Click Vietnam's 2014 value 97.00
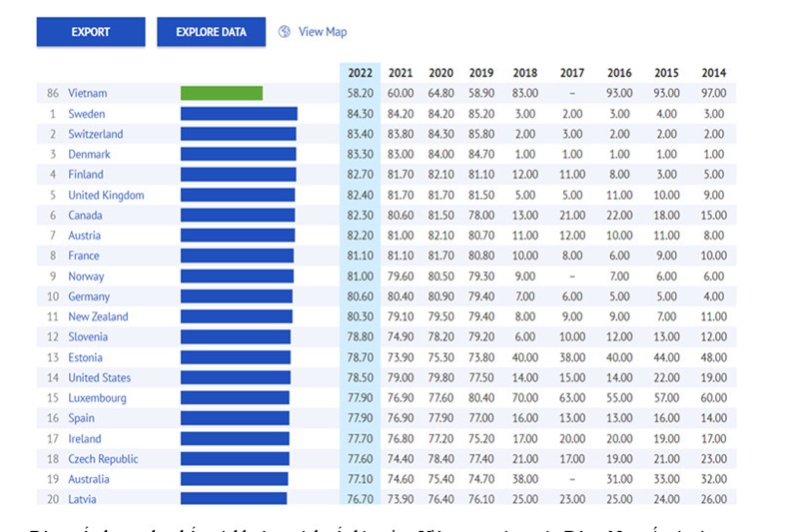 714,93
